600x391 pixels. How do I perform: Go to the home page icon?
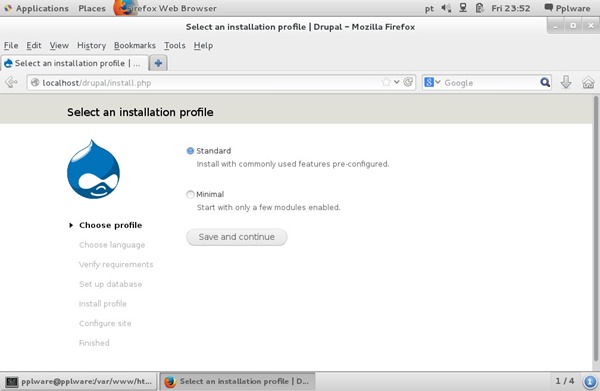click(x=588, y=82)
